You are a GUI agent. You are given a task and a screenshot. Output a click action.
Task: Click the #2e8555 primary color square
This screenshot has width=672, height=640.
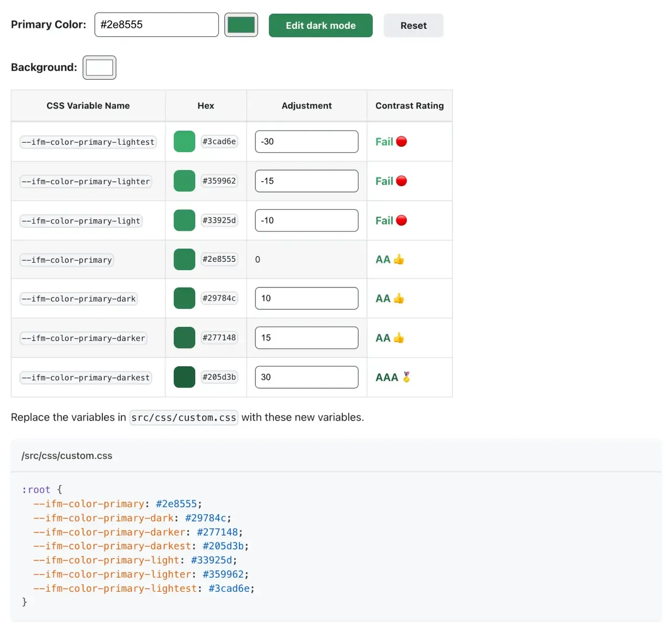184,260
